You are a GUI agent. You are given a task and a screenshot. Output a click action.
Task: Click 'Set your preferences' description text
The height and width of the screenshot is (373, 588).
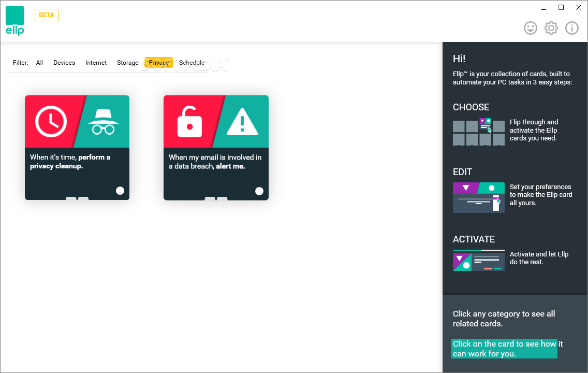point(541,195)
